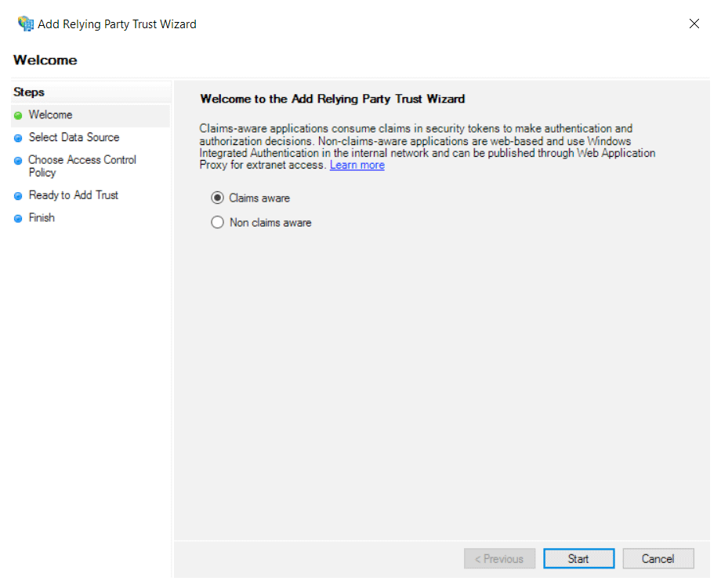Click the blue bullet beside Choose Access Control Policy
Image resolution: width=721 pixels, height=588 pixels.
[x=18, y=161]
